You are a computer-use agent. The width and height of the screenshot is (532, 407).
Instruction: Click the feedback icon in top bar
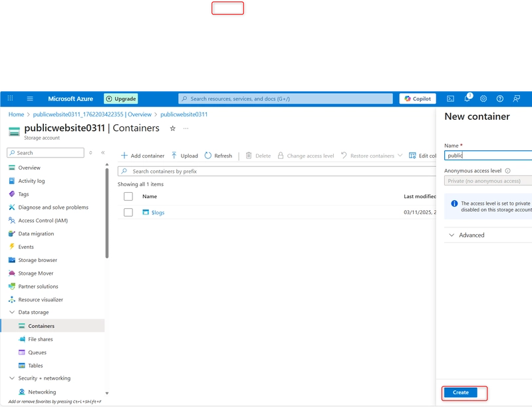(517, 98)
